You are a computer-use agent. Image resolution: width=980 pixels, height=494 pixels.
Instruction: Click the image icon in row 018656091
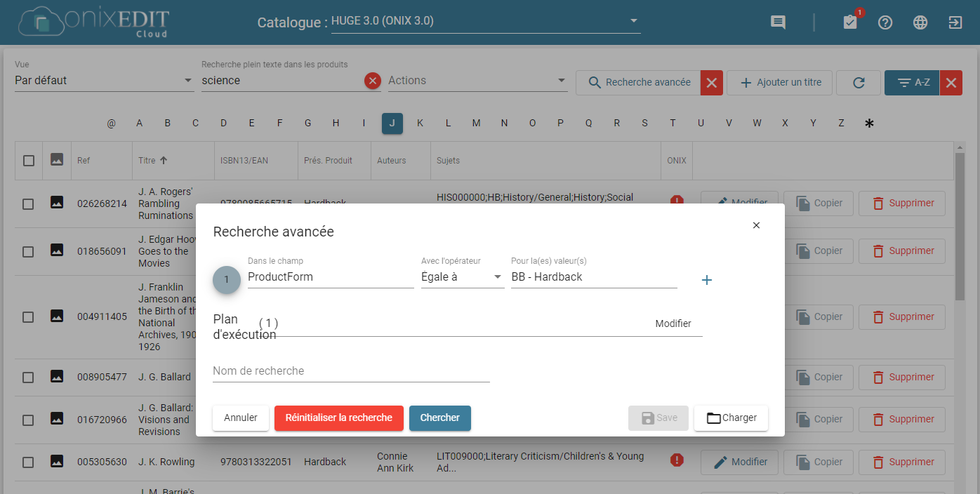pos(57,250)
